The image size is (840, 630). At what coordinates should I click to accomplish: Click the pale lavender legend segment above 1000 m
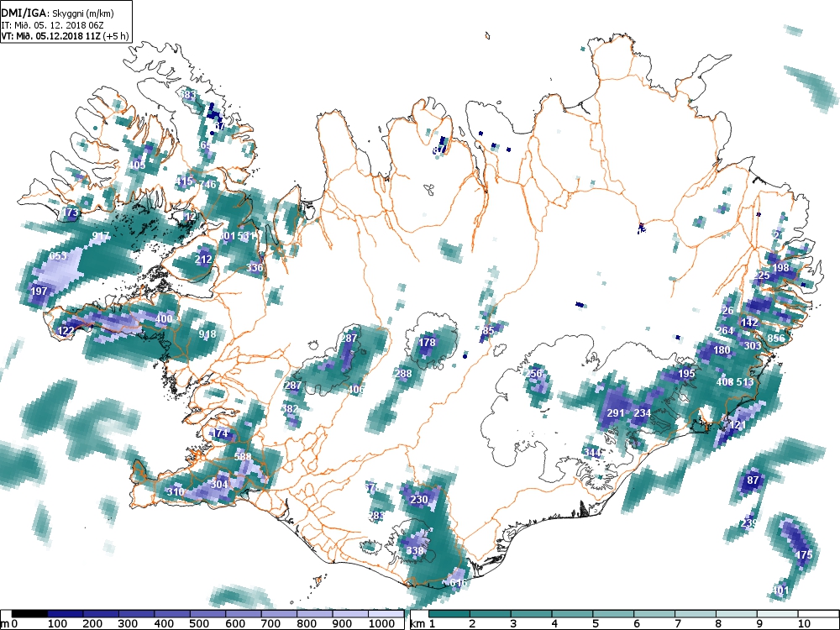click(386, 613)
